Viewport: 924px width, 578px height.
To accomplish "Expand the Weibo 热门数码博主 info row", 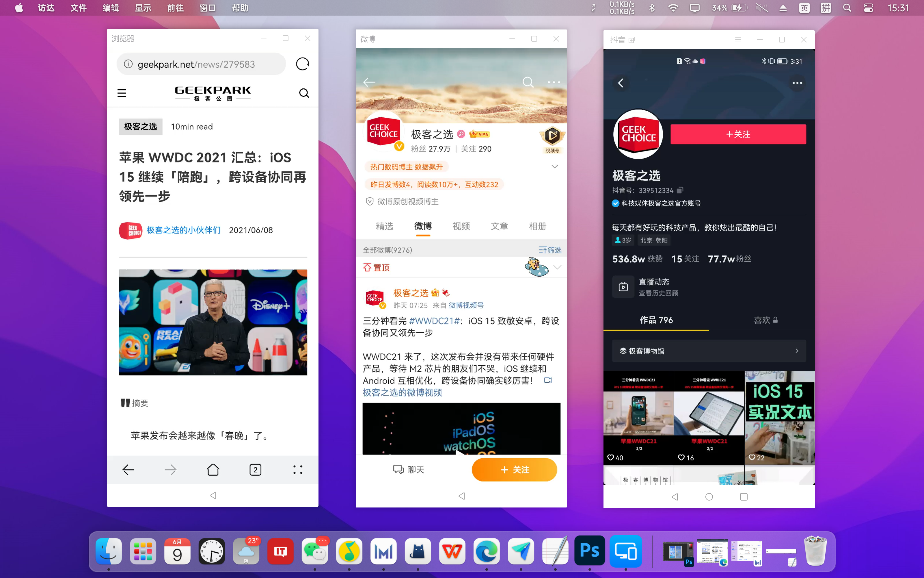I will click(x=555, y=166).
